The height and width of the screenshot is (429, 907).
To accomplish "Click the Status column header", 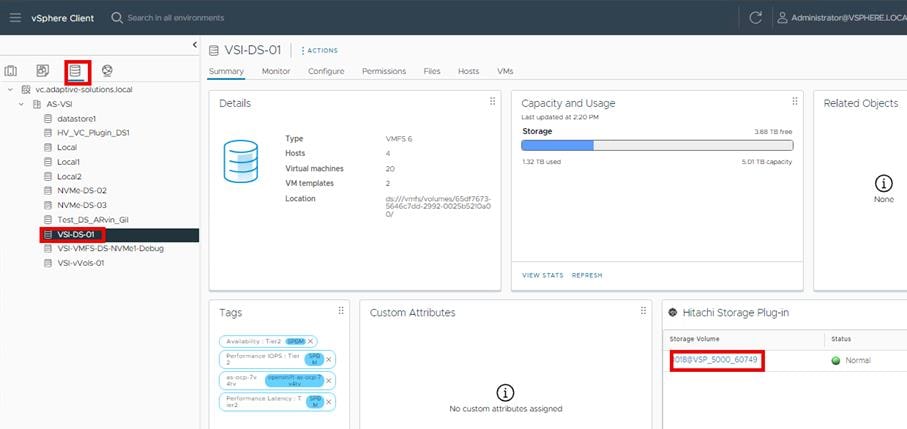I will coord(841,339).
